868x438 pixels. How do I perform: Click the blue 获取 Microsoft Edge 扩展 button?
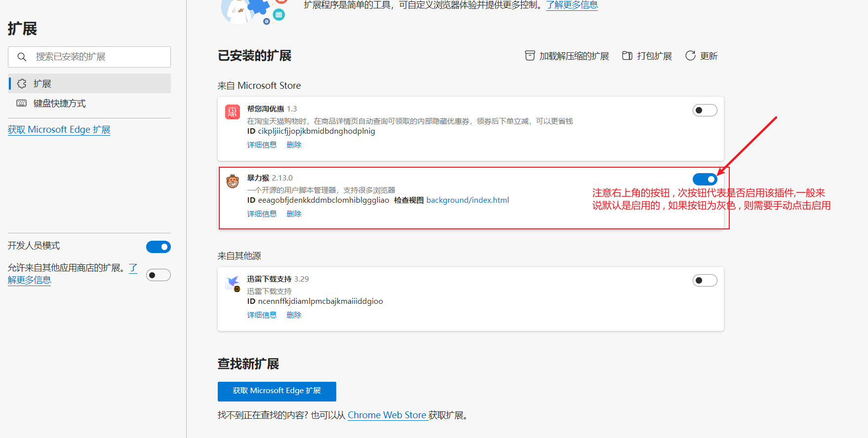(276, 391)
